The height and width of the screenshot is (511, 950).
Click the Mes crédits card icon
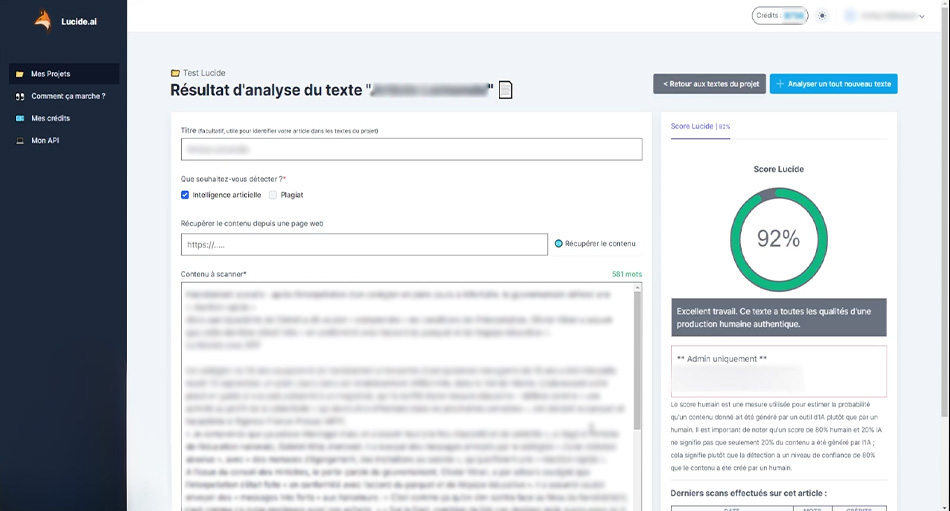tap(20, 118)
